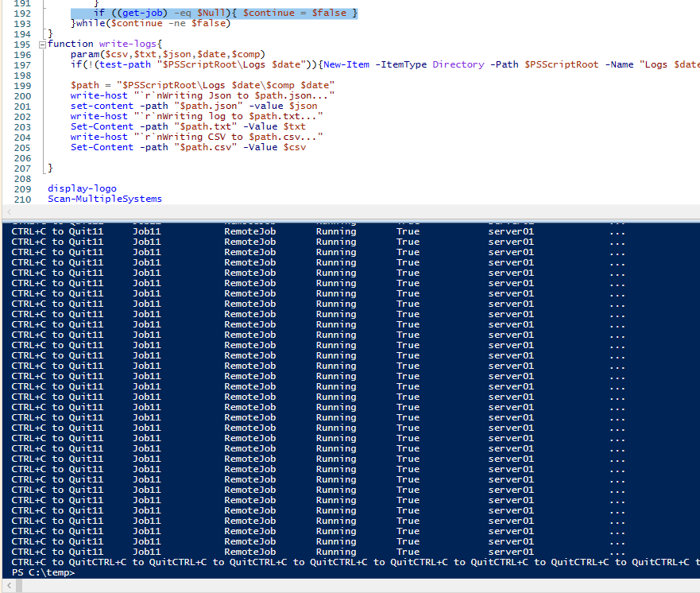Click 'function write-logs{' declaration text
The width and height of the screenshot is (700, 593).
click(x=105, y=44)
